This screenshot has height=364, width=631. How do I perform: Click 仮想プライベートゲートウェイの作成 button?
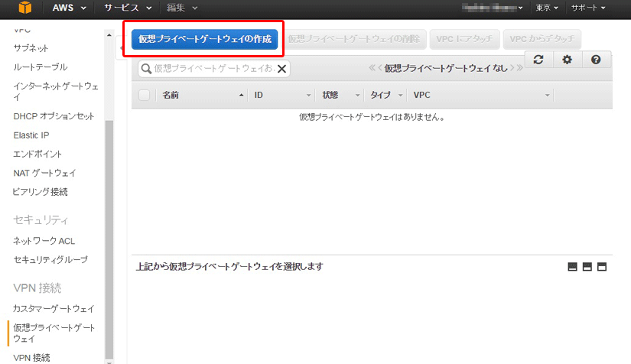[x=204, y=39]
